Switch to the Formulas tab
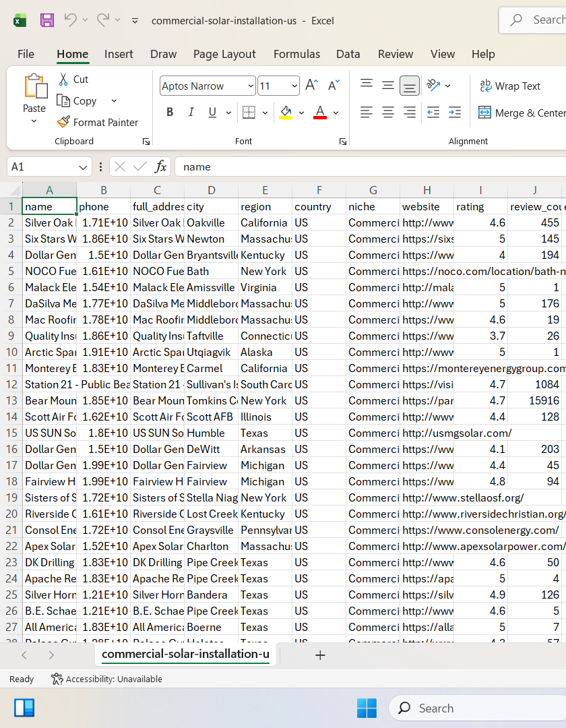The width and height of the screenshot is (566, 728). pyautogui.click(x=297, y=54)
